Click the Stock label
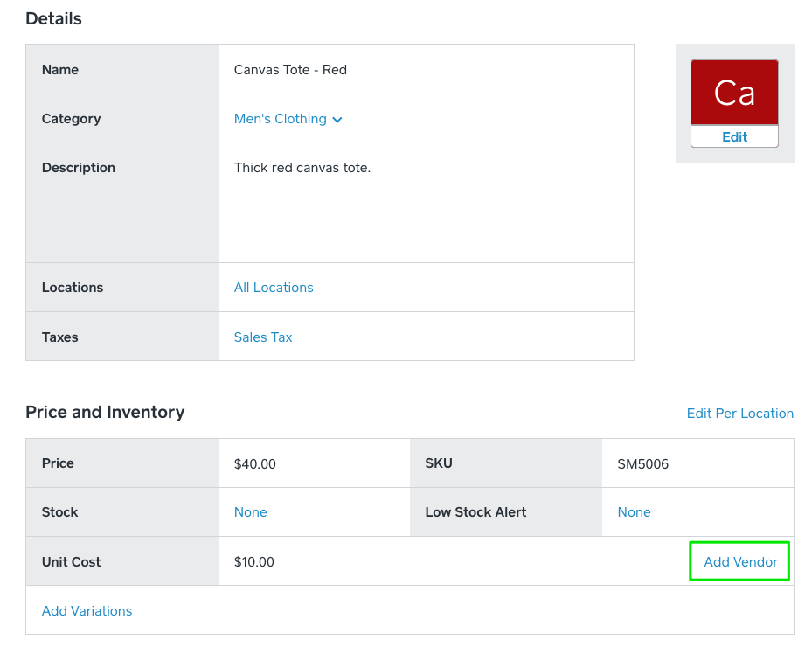The width and height of the screenshot is (812, 647). tap(60, 512)
